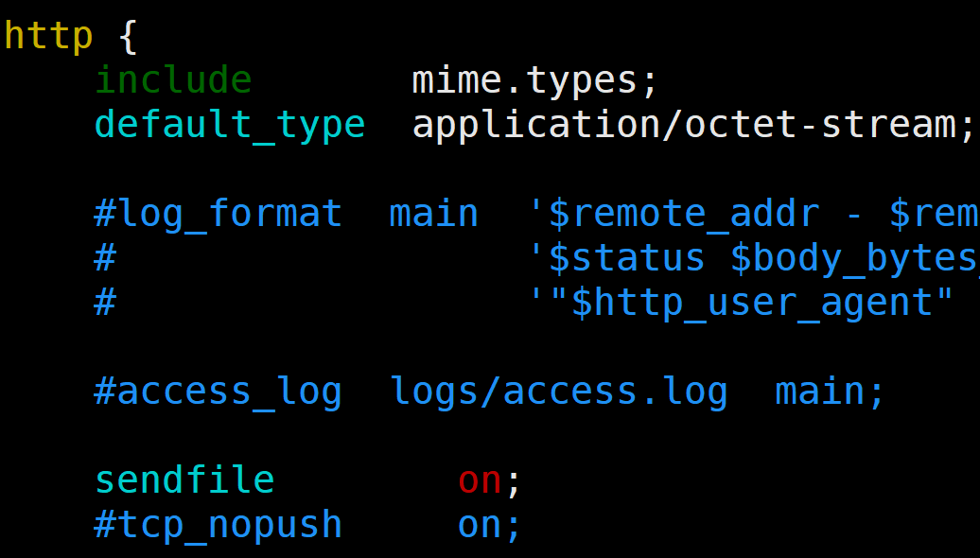Click the 'logs/access.log' path
The image size is (980, 558).
pos(558,392)
